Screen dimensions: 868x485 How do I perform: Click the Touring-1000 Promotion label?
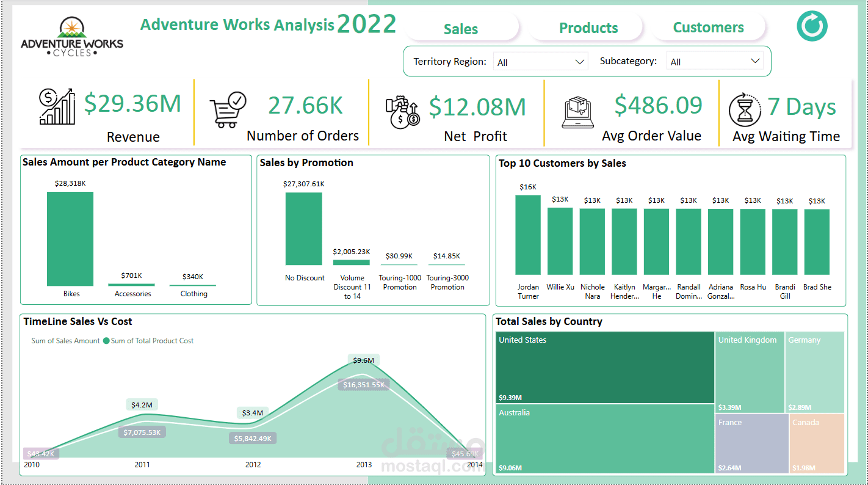click(x=400, y=282)
